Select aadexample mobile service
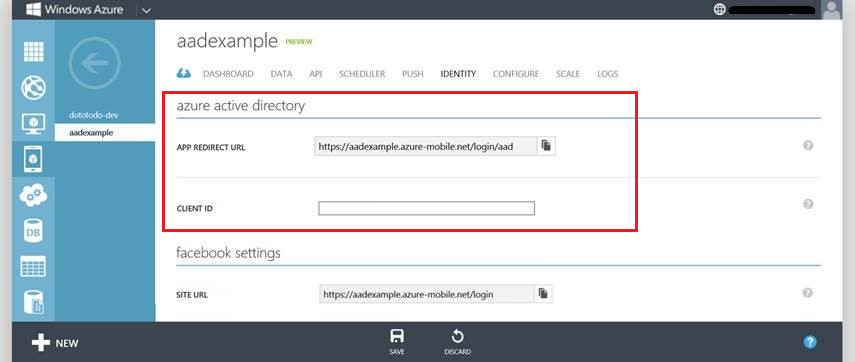Screen dimensions: 855x362 point(105,132)
